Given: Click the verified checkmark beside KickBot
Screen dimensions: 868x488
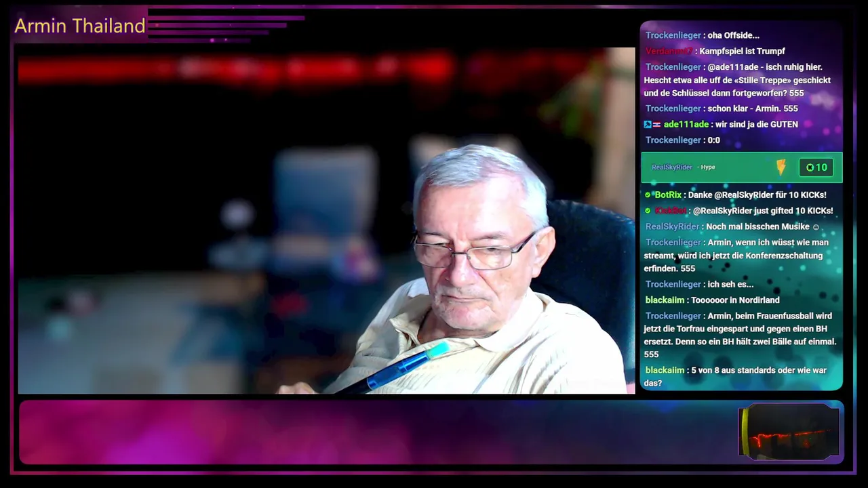Looking at the screenshot, I should (648, 211).
